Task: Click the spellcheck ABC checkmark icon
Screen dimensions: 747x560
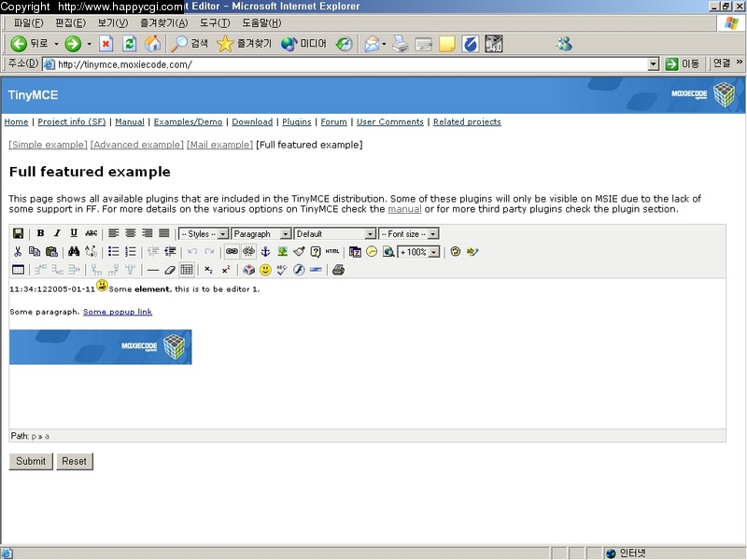Action: (282, 270)
